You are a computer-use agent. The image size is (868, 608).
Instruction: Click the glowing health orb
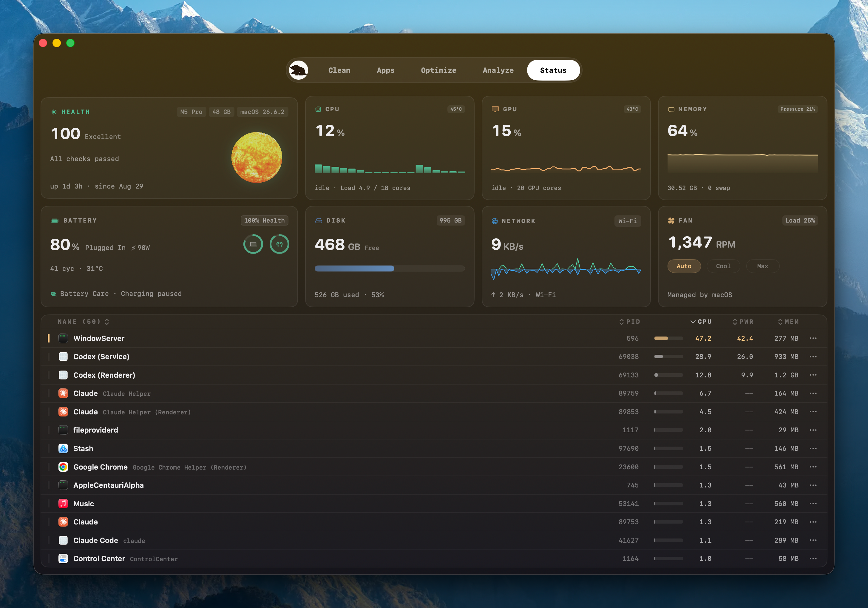click(257, 157)
